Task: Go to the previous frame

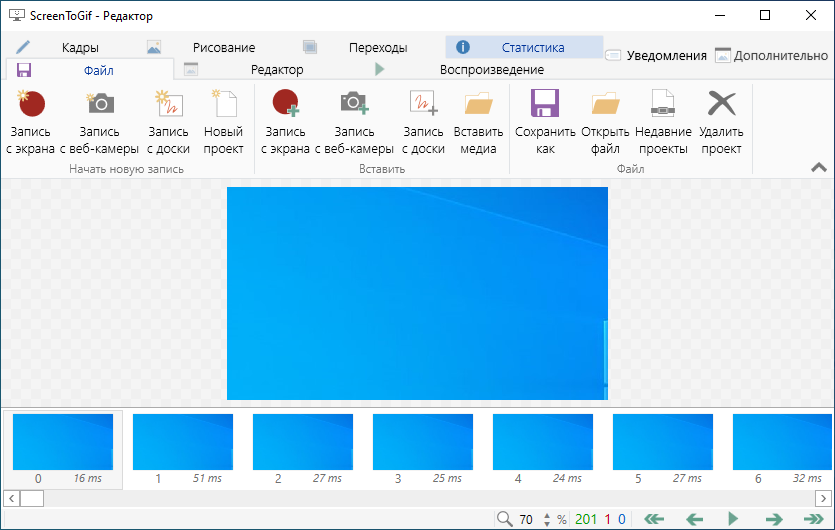Action: [x=694, y=519]
